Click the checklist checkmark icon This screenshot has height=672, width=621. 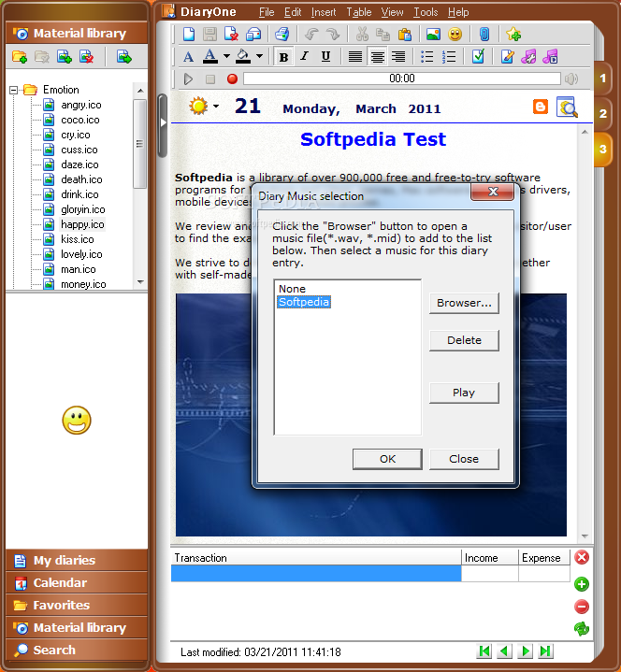pyautogui.click(x=478, y=56)
